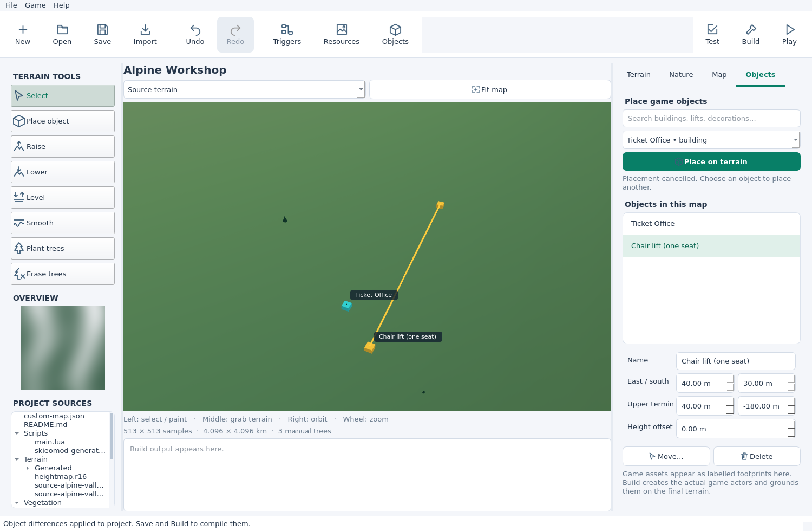Screen dimensions: 812x531
Task: Collapse the Scripts tree folder
Action: tap(17, 433)
